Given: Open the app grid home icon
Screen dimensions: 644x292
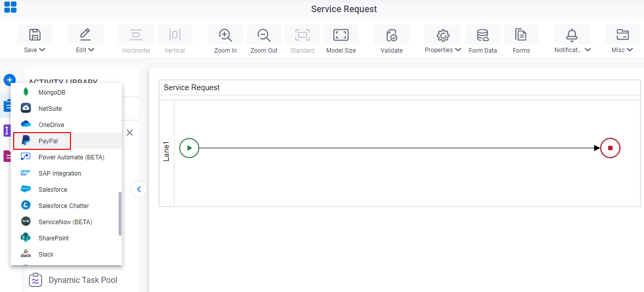Looking at the screenshot, I should point(10,7).
